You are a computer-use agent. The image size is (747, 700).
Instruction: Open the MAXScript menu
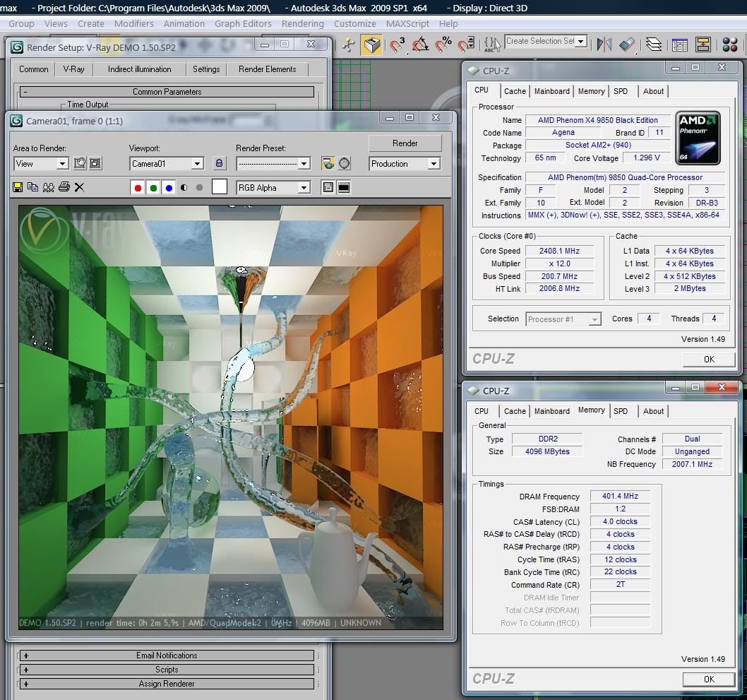pyautogui.click(x=407, y=24)
